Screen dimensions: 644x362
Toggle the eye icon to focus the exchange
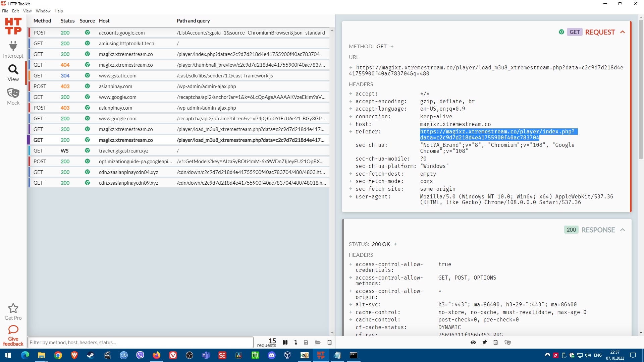pos(473,342)
